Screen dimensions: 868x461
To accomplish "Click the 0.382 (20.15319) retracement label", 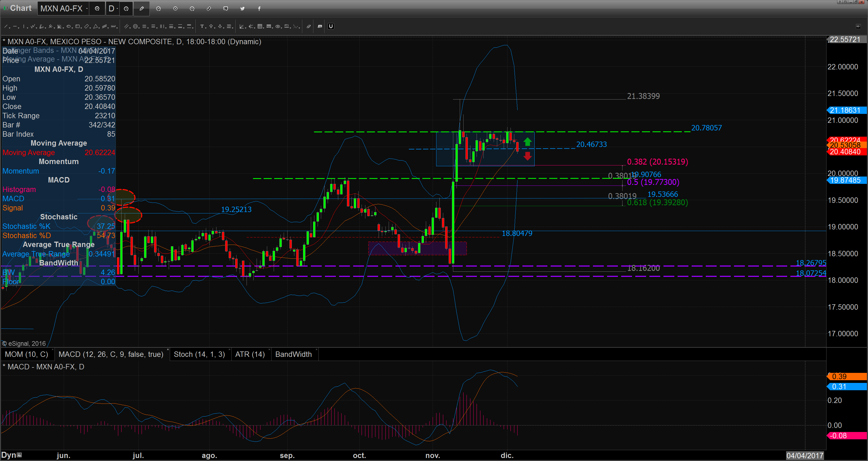I will click(658, 162).
